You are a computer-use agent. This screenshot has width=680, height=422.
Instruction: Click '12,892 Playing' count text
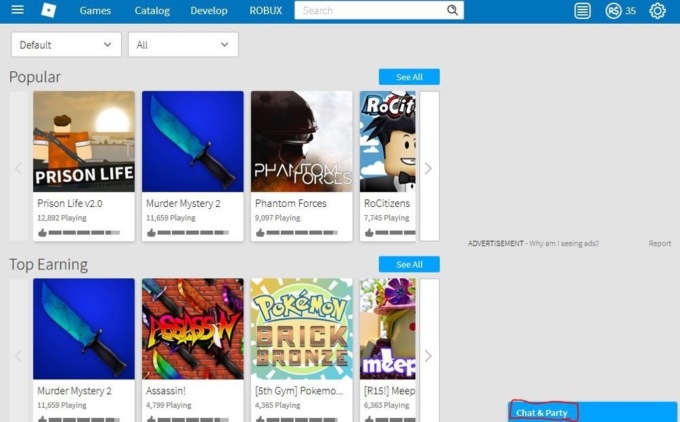(62, 218)
